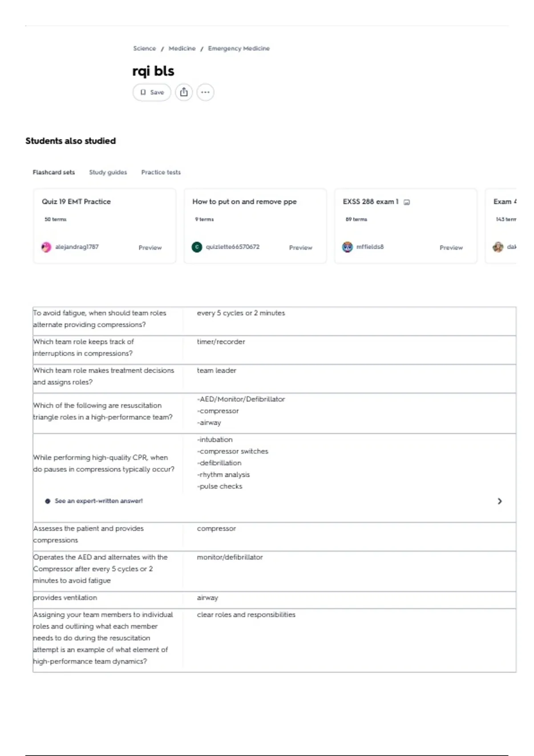The height and width of the screenshot is (756, 534).
Task: Select the Flashcard sets tab
Action: (54, 173)
